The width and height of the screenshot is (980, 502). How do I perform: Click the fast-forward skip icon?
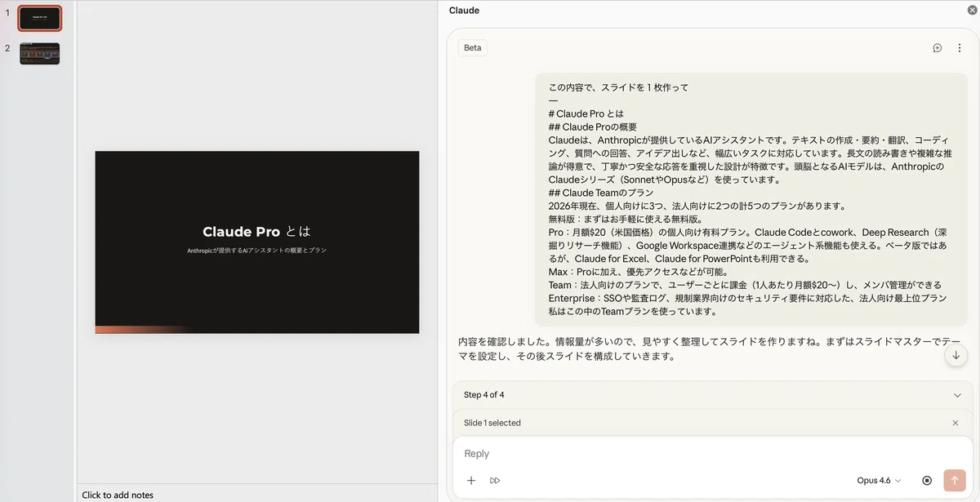point(495,481)
